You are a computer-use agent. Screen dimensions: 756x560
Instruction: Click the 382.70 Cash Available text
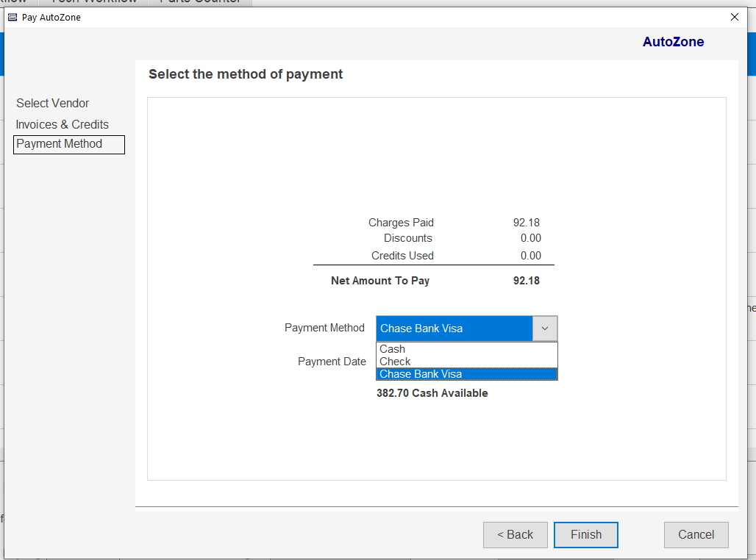(432, 393)
